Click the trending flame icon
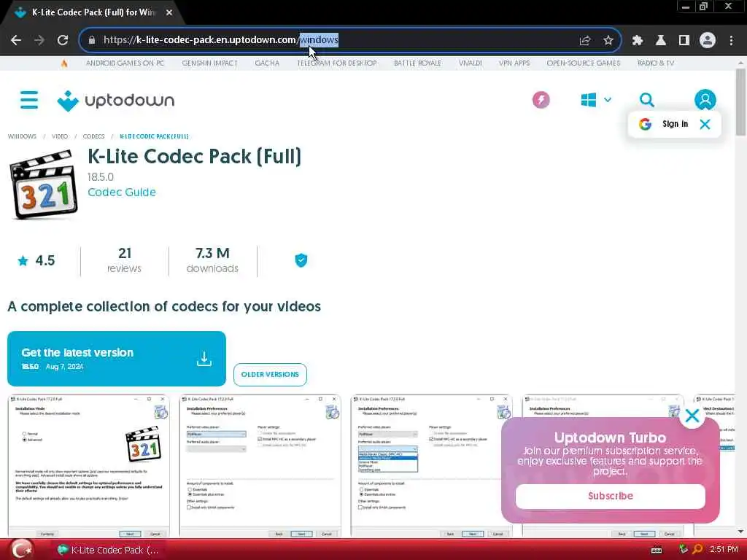Viewport: 747px width, 560px height. tap(64, 63)
